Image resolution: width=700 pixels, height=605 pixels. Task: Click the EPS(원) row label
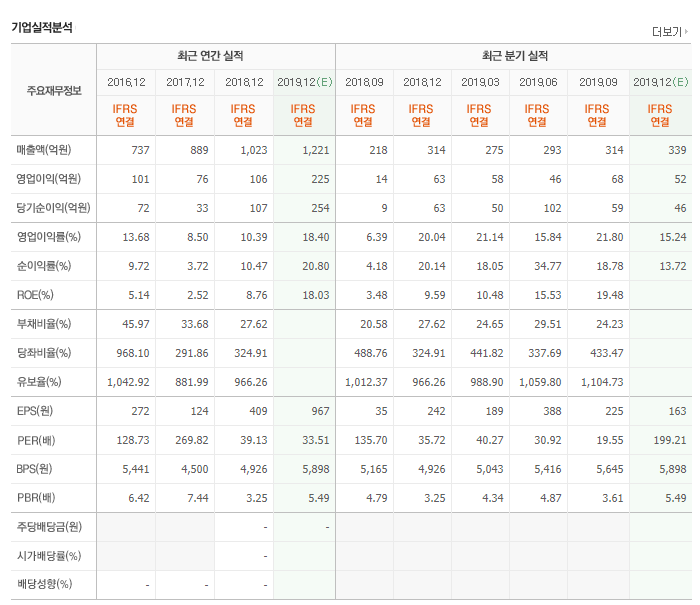(x=35, y=411)
